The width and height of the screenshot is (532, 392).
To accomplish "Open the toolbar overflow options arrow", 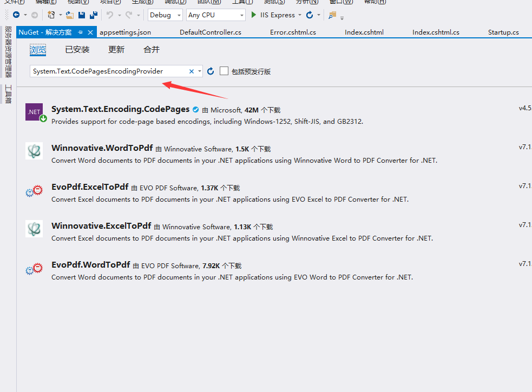I will tap(342, 18).
